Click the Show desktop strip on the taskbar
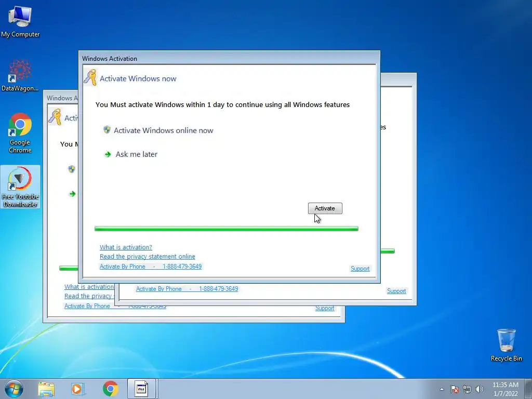This screenshot has height=399, width=532. 528,389
